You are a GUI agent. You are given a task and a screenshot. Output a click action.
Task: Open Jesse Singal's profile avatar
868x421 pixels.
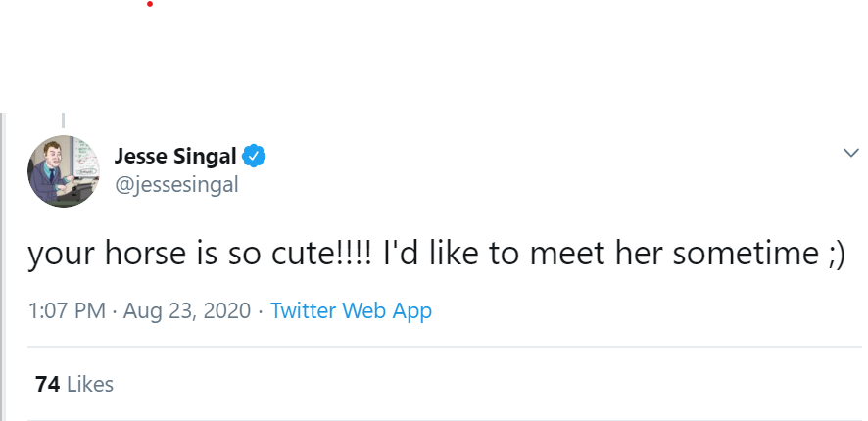pyautogui.click(x=64, y=171)
